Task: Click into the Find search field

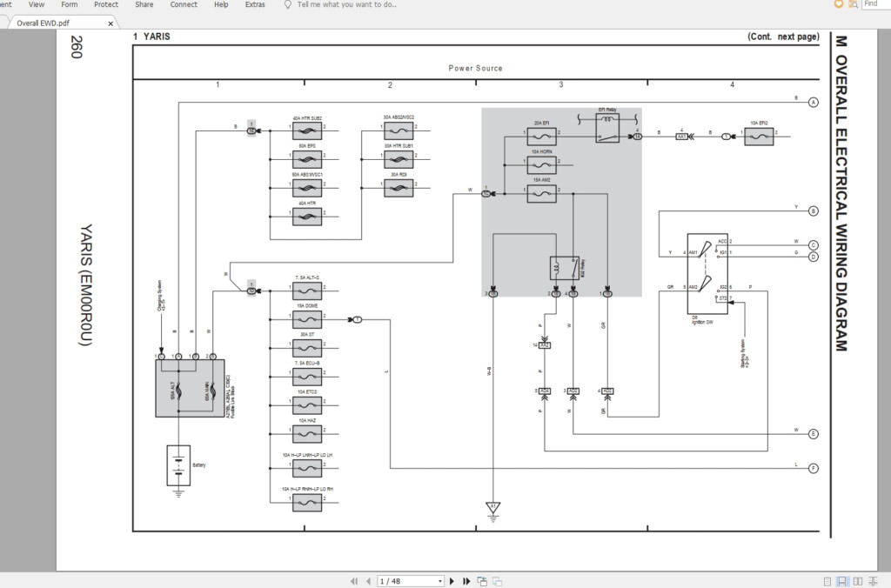Action: (876, 4)
